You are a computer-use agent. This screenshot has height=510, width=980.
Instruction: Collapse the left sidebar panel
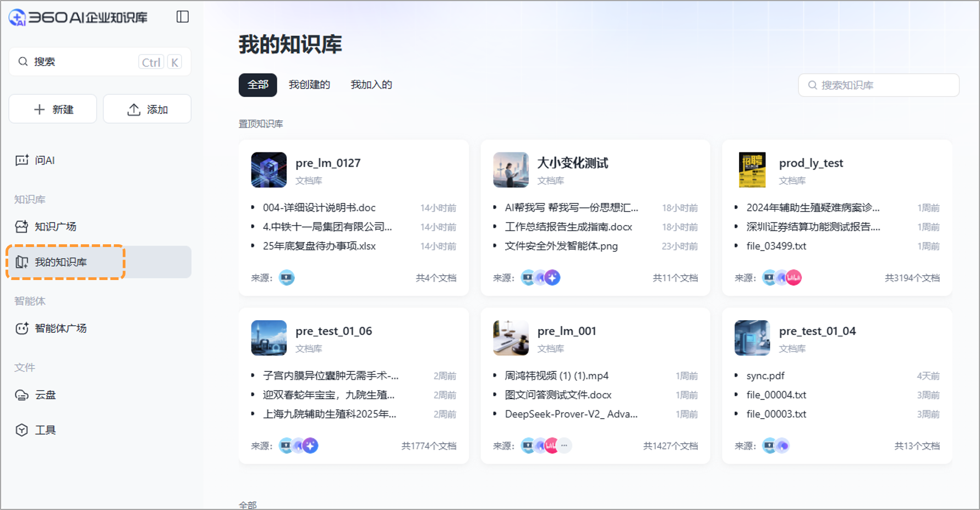(x=182, y=17)
